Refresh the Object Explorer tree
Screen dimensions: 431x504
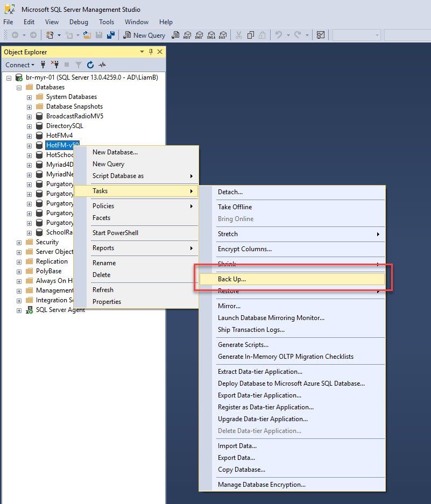pos(90,65)
